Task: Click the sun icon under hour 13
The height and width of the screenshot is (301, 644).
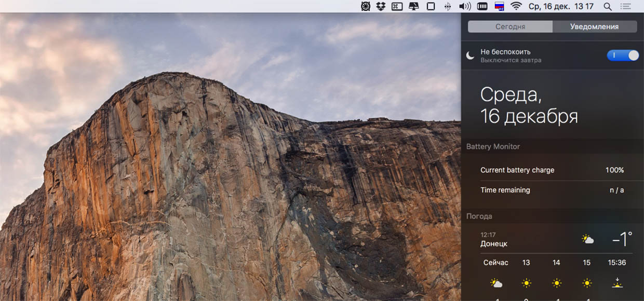Action: click(x=527, y=283)
